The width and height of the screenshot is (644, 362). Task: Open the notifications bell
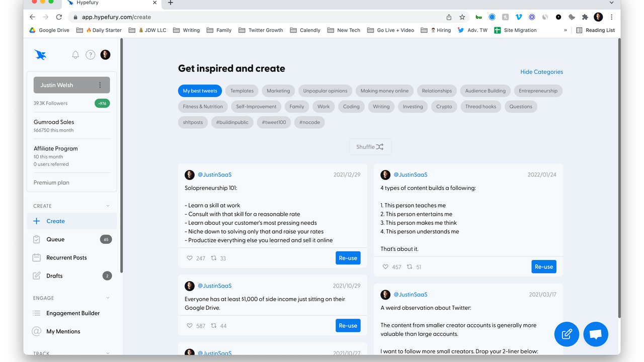click(75, 55)
